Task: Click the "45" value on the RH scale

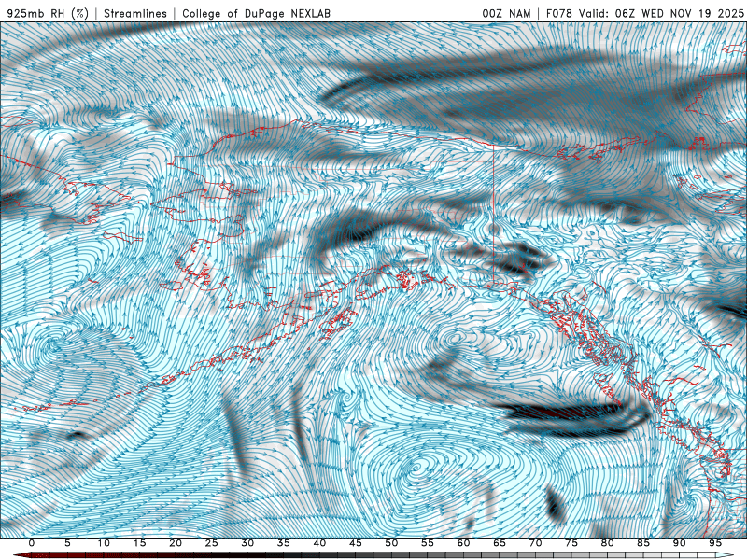Action: (x=356, y=543)
